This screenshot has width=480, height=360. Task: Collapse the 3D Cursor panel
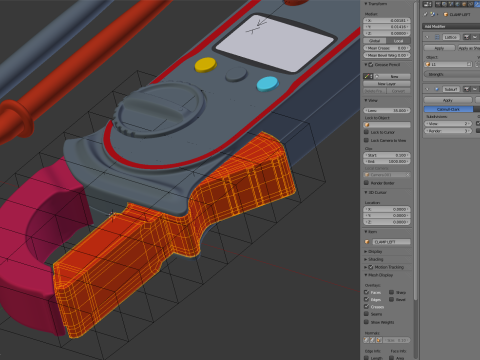click(x=366, y=192)
